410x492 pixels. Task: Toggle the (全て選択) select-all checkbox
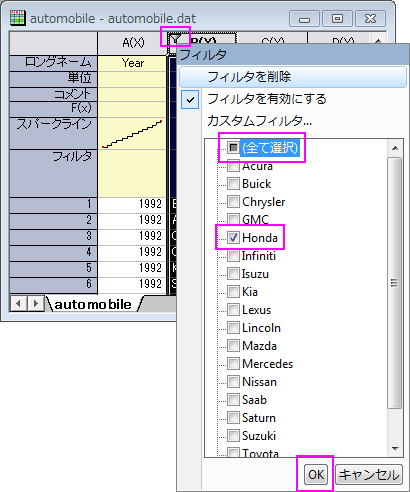(x=233, y=147)
